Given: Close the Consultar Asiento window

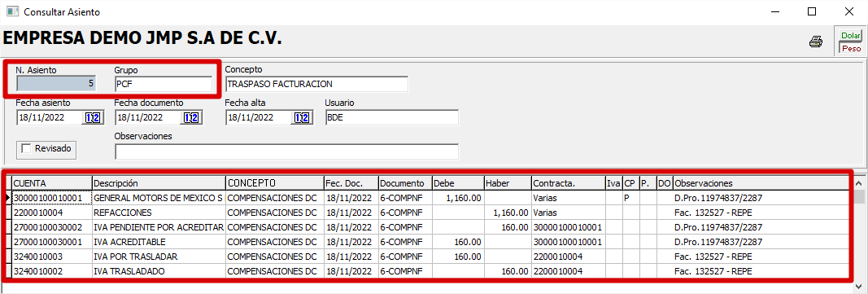Looking at the screenshot, I should (x=848, y=11).
